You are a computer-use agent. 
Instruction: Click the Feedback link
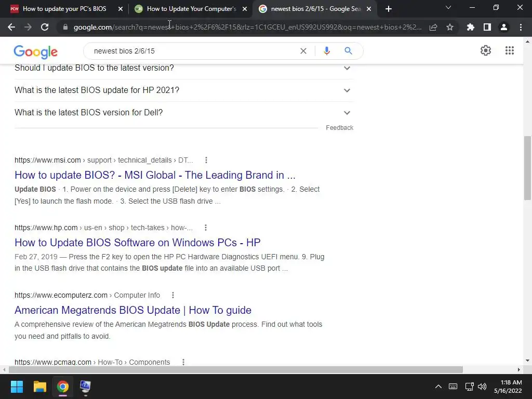coord(340,128)
